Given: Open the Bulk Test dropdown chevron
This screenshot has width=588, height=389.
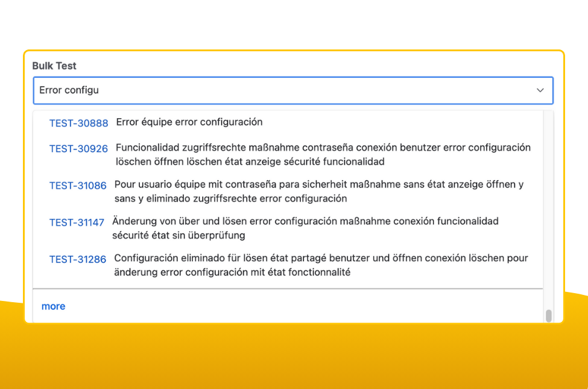Looking at the screenshot, I should [540, 90].
